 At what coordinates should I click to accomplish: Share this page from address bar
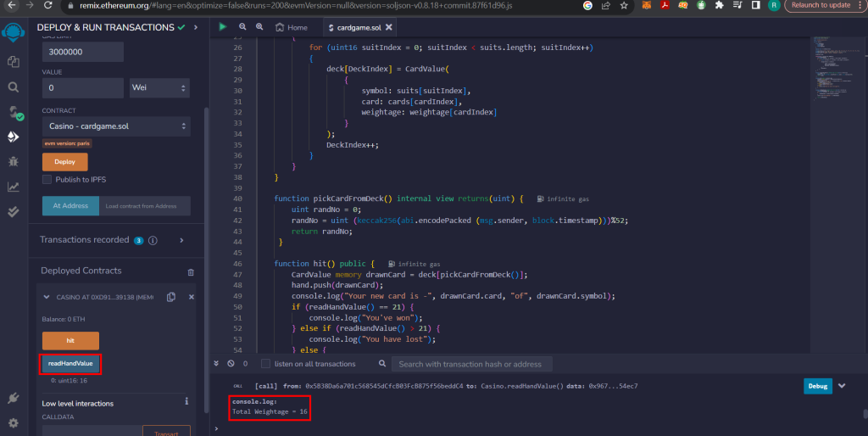click(x=605, y=5)
